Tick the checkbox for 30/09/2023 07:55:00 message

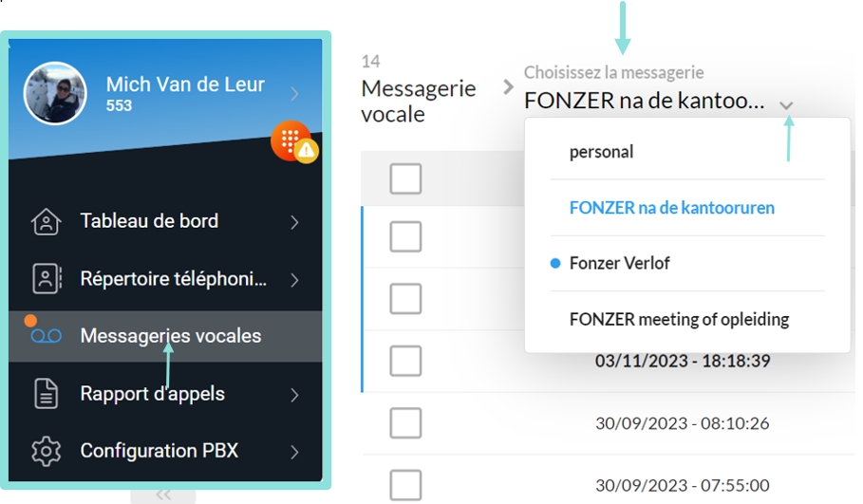click(405, 485)
